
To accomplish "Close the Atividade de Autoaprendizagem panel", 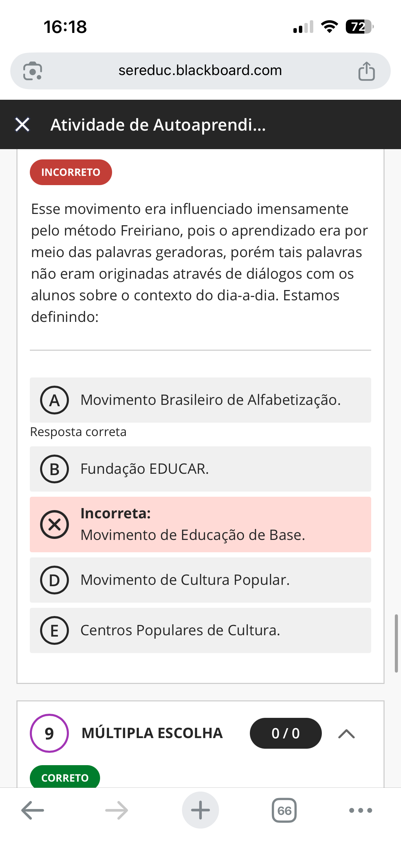I will (23, 124).
